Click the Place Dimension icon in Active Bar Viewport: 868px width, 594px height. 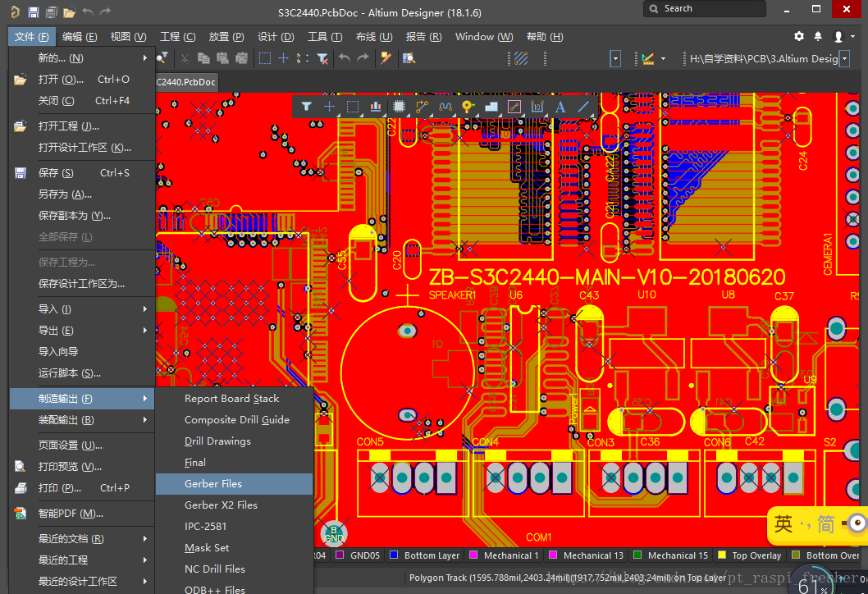click(537, 107)
